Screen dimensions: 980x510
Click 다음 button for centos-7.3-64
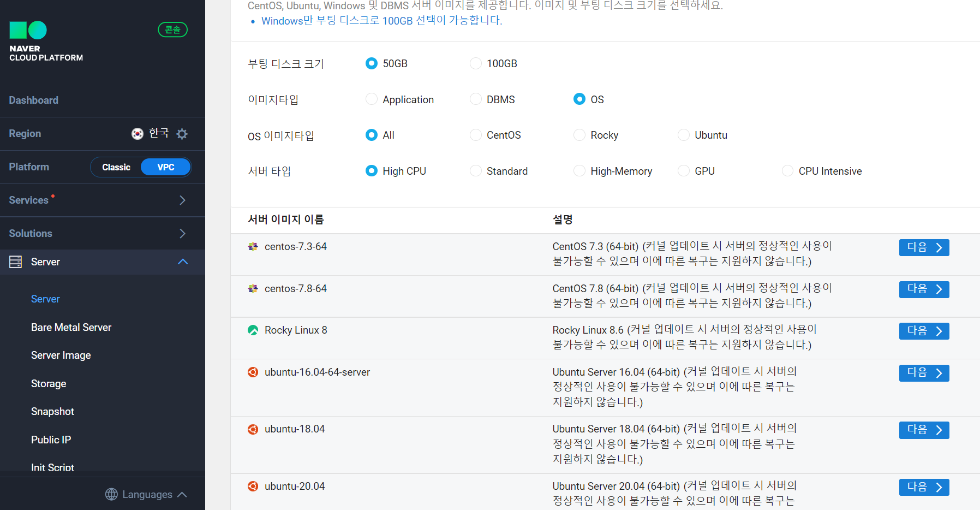click(924, 247)
